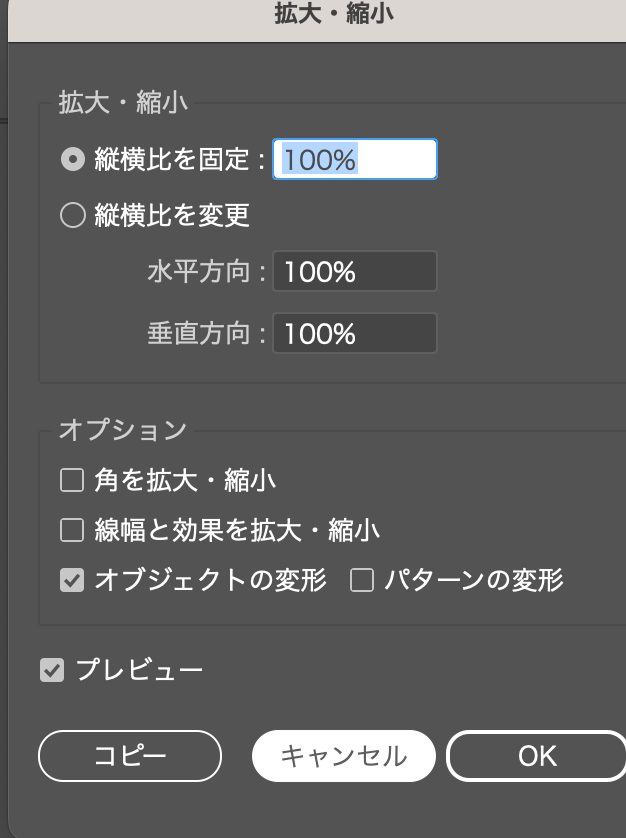Click the 垂直方向 percentage field
Image resolution: width=626 pixels, height=838 pixels.
354,333
